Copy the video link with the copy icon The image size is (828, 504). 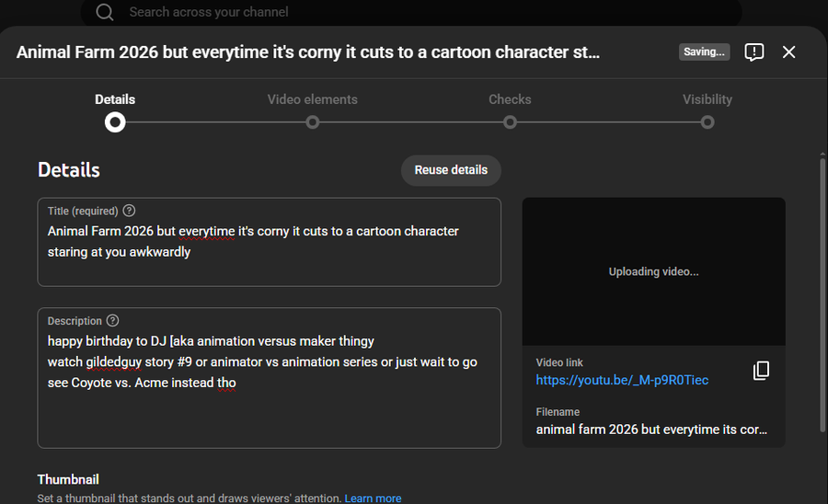pos(761,371)
